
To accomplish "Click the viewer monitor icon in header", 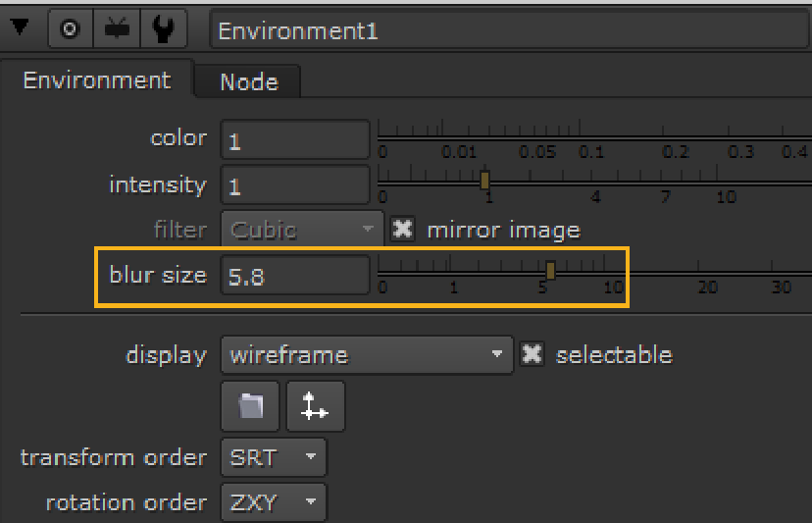I will (118, 29).
